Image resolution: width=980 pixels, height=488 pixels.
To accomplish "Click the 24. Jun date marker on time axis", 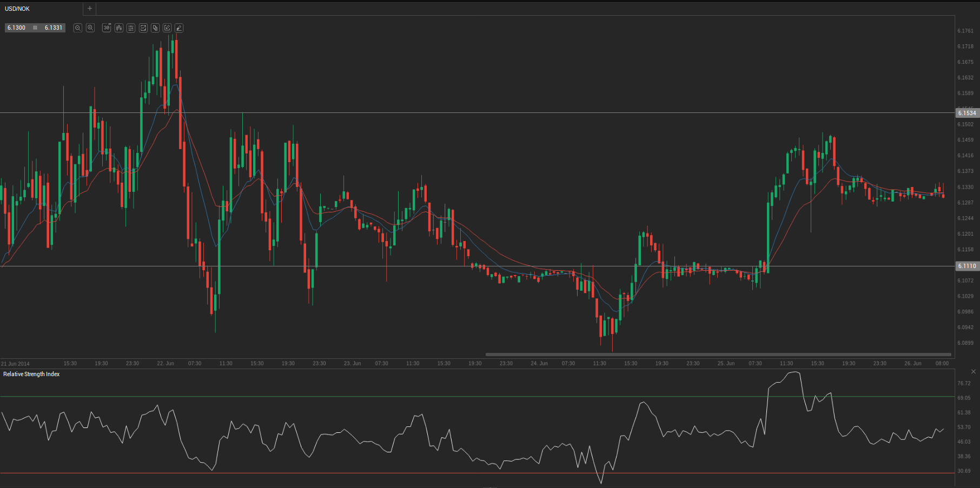I will pos(539,363).
